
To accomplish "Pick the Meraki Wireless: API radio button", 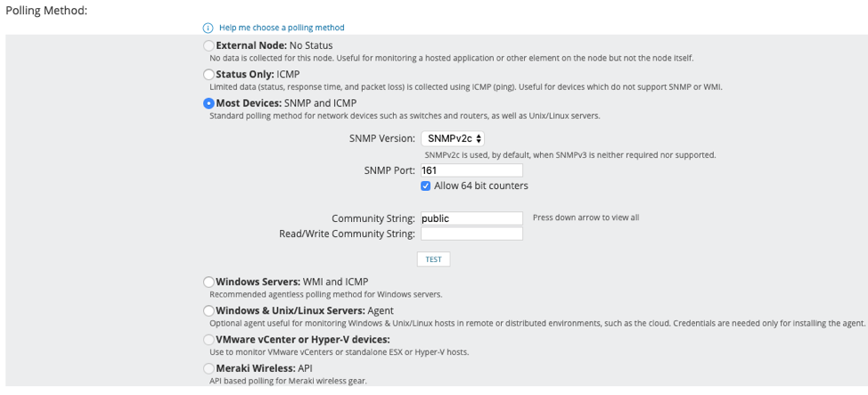I will click(x=209, y=368).
